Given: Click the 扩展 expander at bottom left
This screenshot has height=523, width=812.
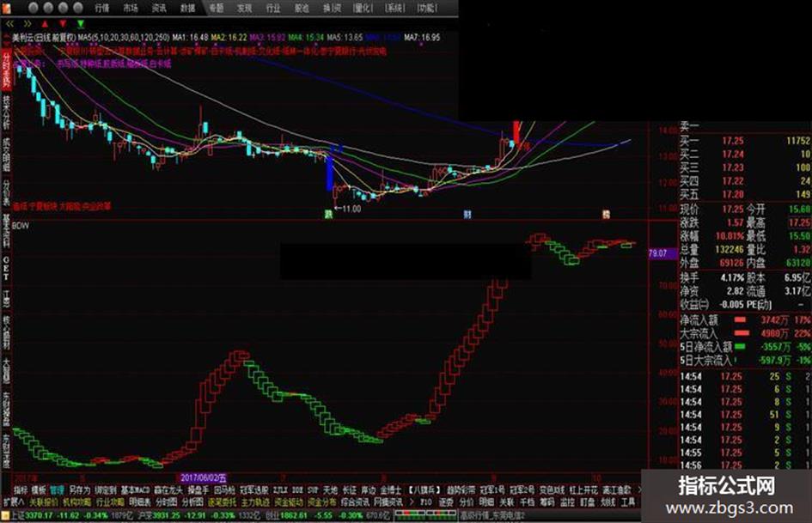Looking at the screenshot, I should pos(14,502).
